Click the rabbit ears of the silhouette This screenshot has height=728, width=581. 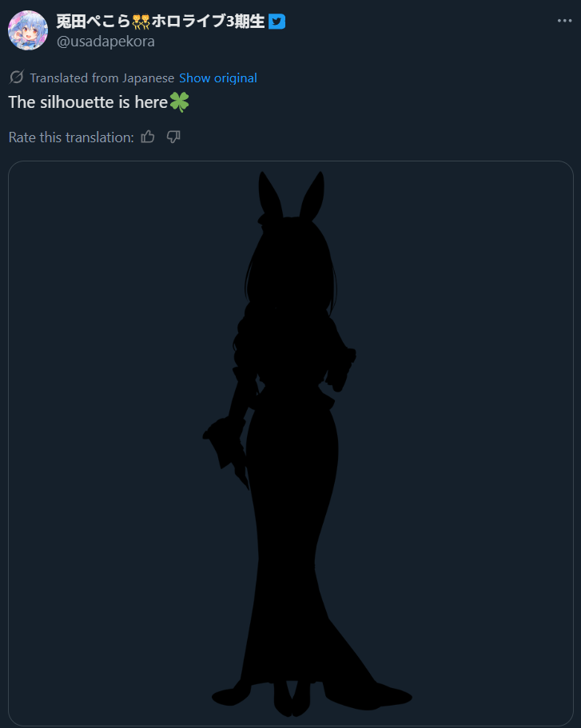tap(291, 195)
